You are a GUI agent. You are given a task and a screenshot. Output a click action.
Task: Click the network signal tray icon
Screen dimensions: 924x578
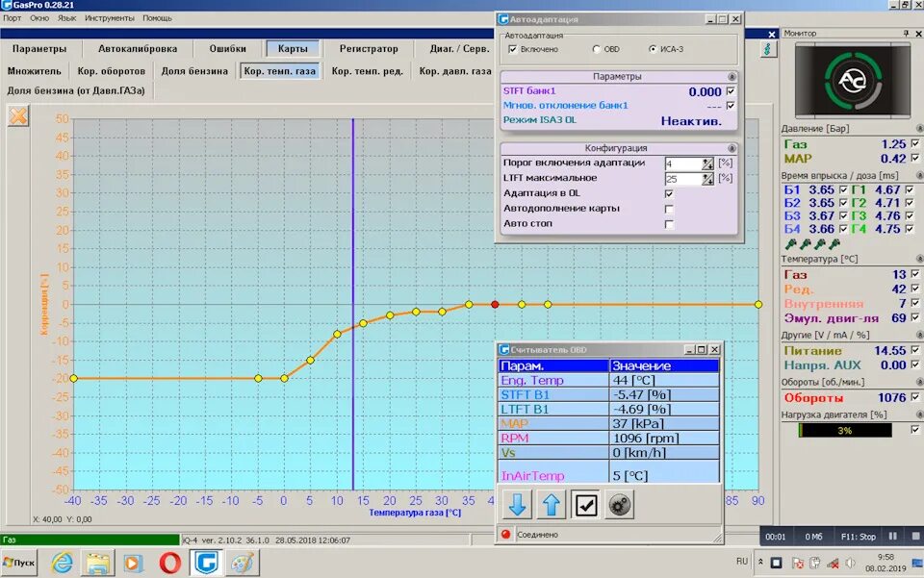833,564
